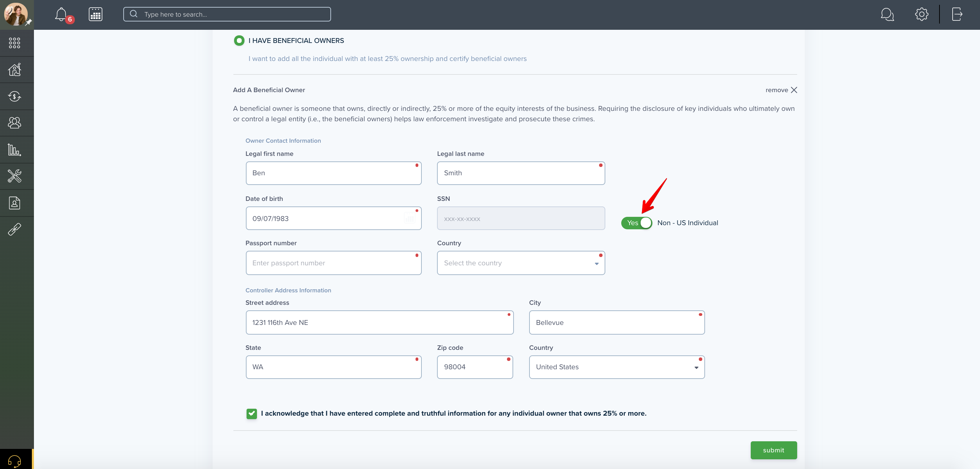Click the Legal last name field

[521, 173]
